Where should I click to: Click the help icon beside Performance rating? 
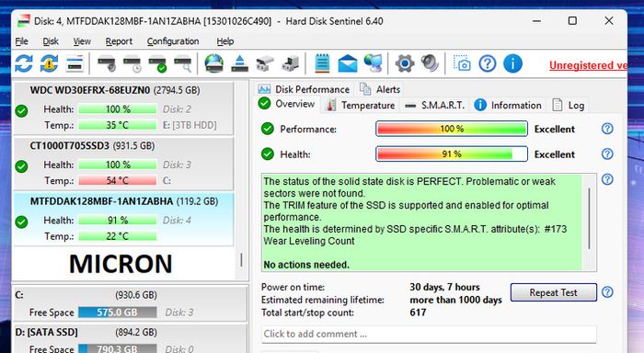point(607,129)
